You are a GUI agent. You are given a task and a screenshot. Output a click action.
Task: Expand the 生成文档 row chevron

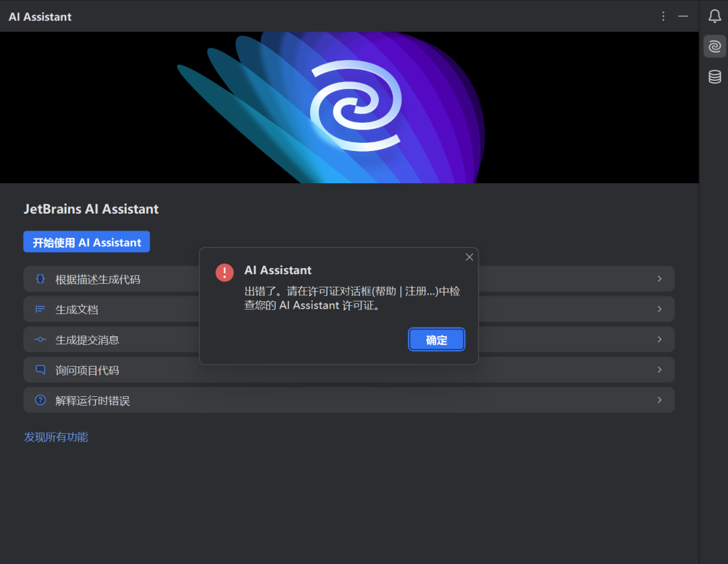click(x=659, y=309)
